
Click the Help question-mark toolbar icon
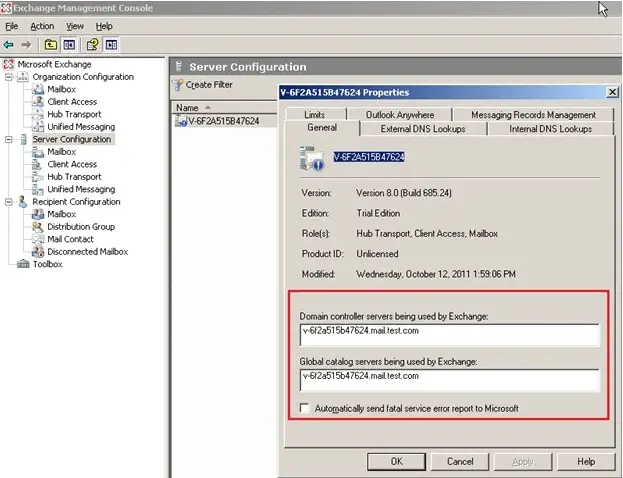(x=93, y=45)
